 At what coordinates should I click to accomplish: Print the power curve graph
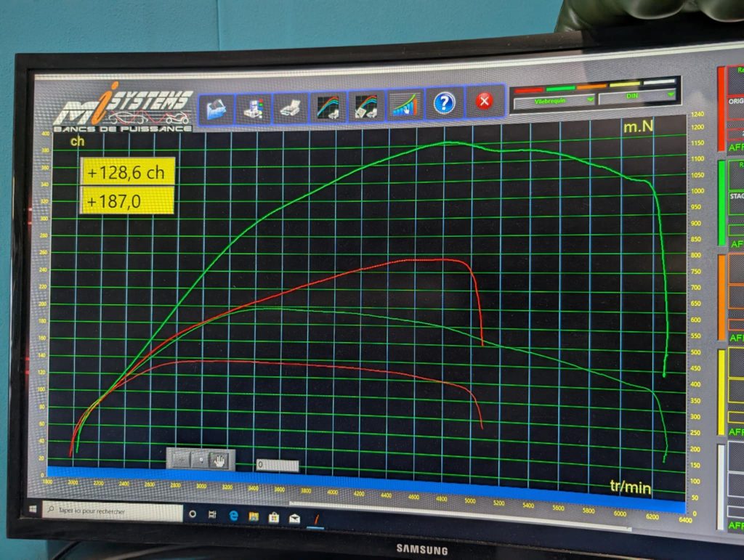click(x=290, y=107)
